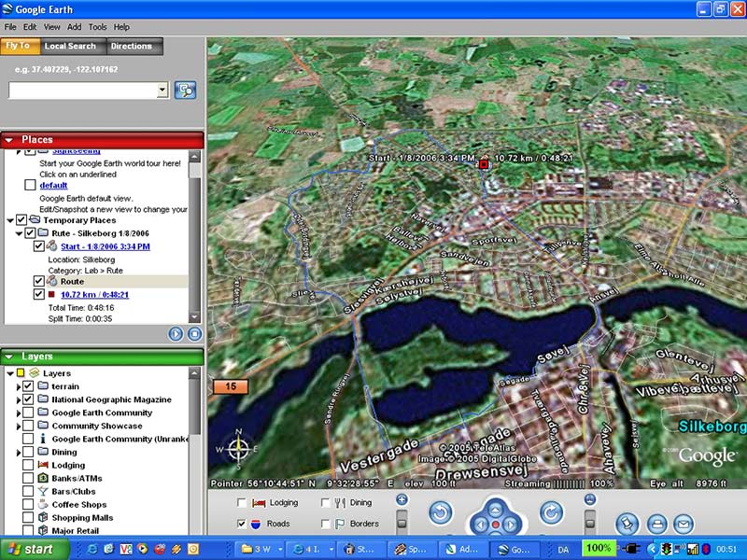747x560 pixels.
Task: Open the Fly To address dropdown
Action: pyautogui.click(x=162, y=90)
